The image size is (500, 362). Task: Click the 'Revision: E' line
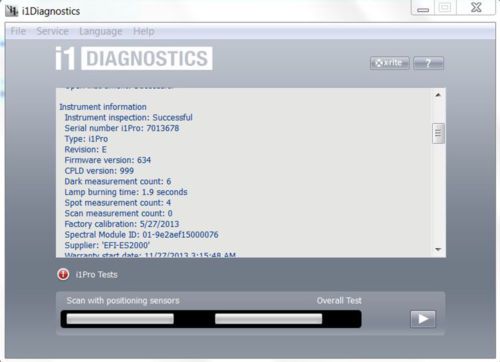point(86,150)
